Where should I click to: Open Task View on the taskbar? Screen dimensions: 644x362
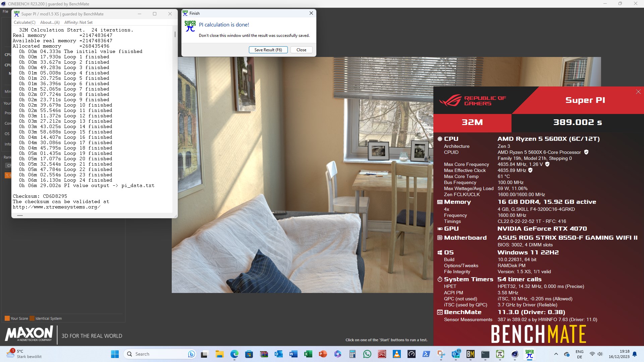click(205, 354)
